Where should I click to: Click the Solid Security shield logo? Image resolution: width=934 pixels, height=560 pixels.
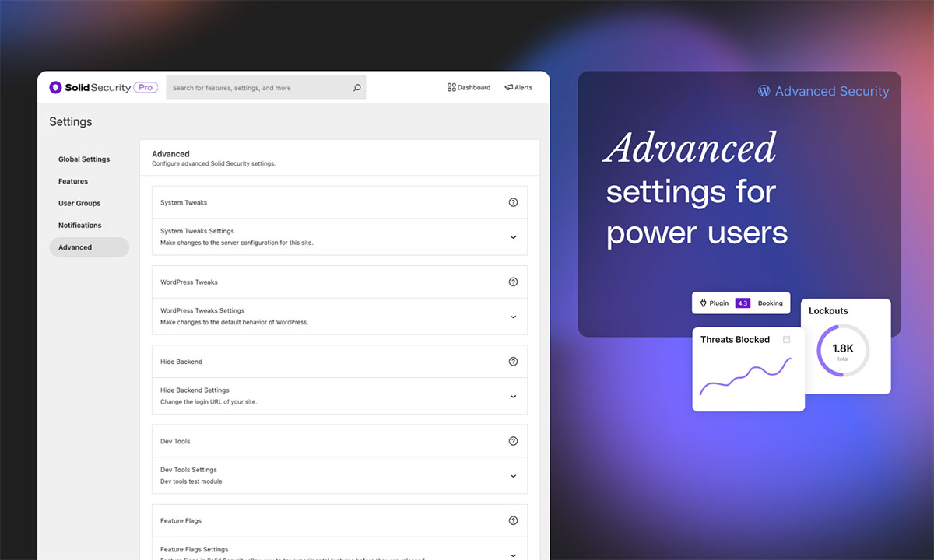pyautogui.click(x=55, y=88)
